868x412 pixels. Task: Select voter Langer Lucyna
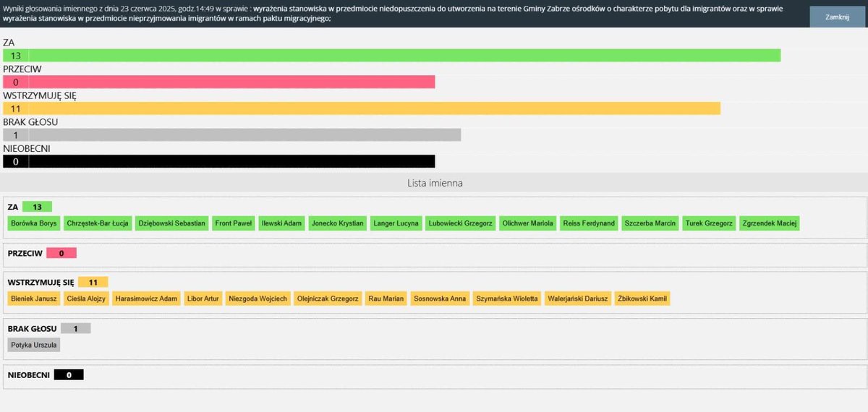point(396,223)
